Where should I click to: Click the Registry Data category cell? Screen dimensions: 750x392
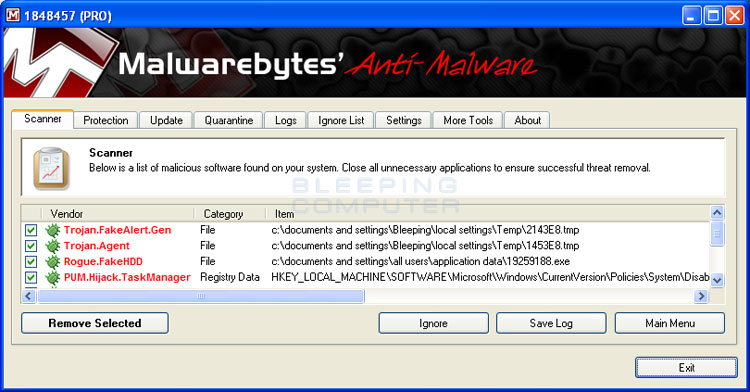[x=230, y=278]
